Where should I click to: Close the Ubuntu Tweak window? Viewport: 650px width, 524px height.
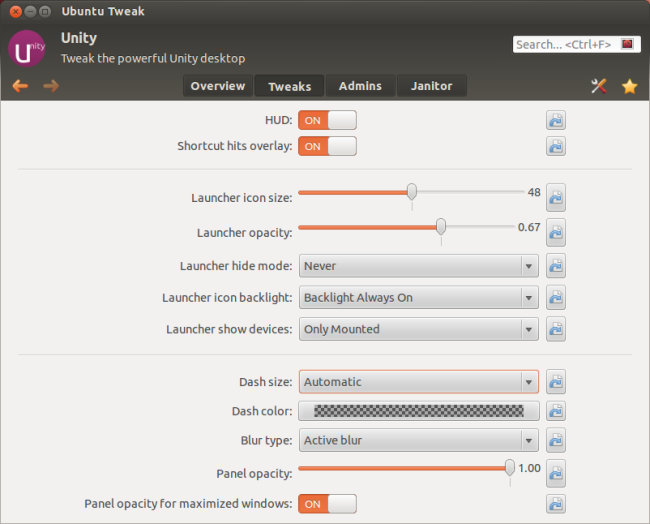(16, 12)
